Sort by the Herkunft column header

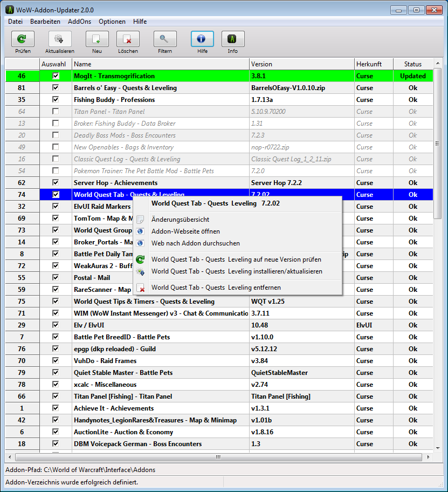374,64
